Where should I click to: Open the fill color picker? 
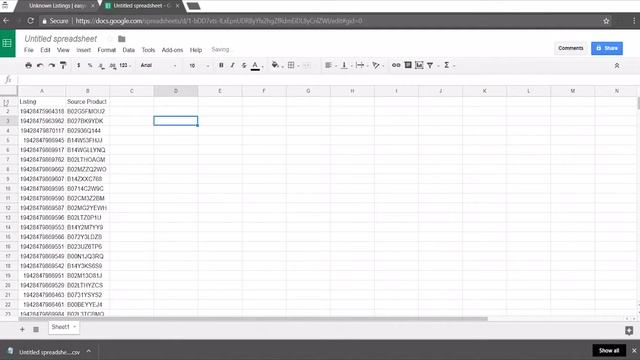275,65
